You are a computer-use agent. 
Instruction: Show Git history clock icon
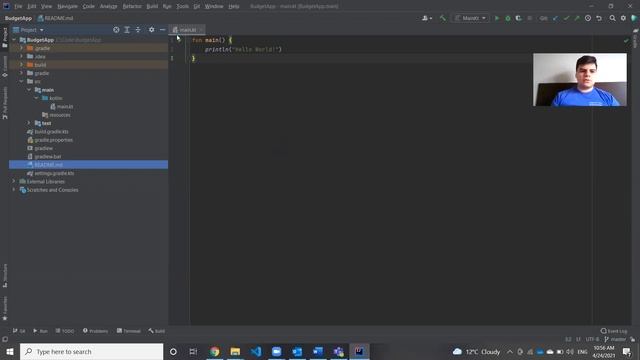click(588, 18)
